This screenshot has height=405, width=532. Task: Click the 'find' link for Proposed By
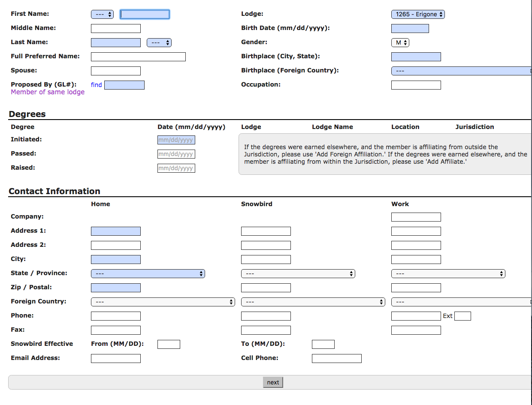(x=97, y=85)
